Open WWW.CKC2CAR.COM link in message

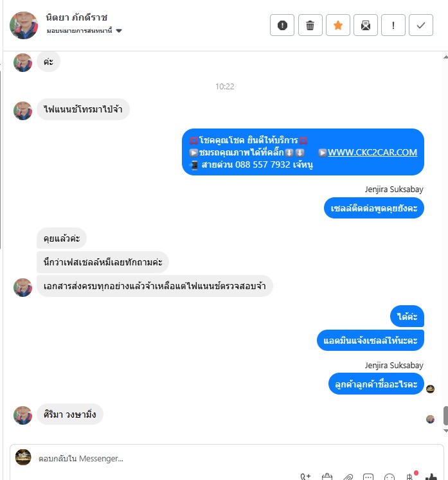pos(372,152)
